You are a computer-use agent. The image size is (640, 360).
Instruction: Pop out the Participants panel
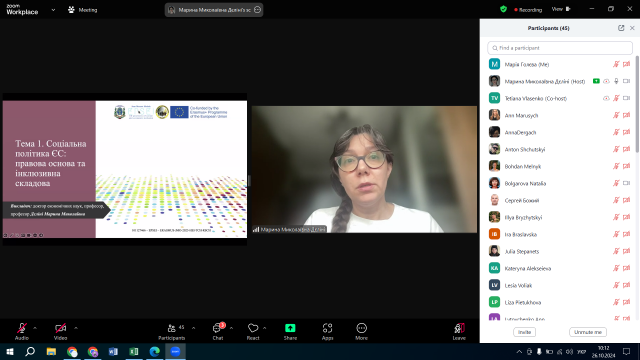(621, 28)
